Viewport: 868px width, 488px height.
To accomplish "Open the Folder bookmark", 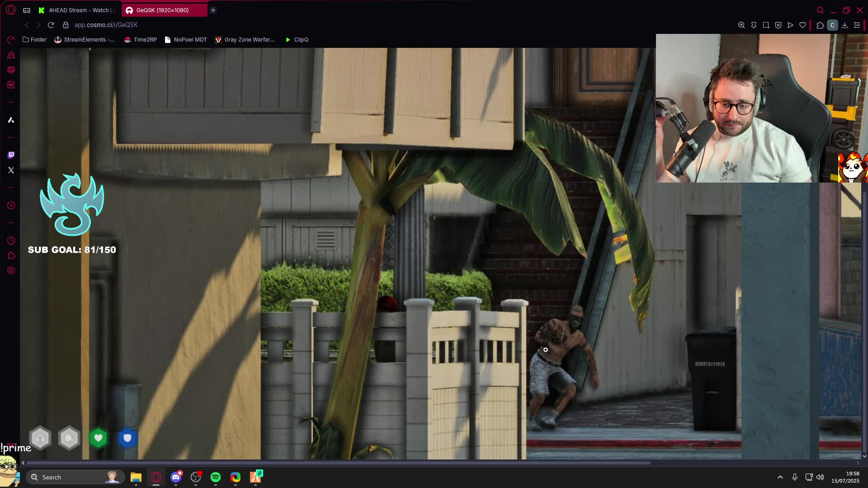I will tap(34, 40).
